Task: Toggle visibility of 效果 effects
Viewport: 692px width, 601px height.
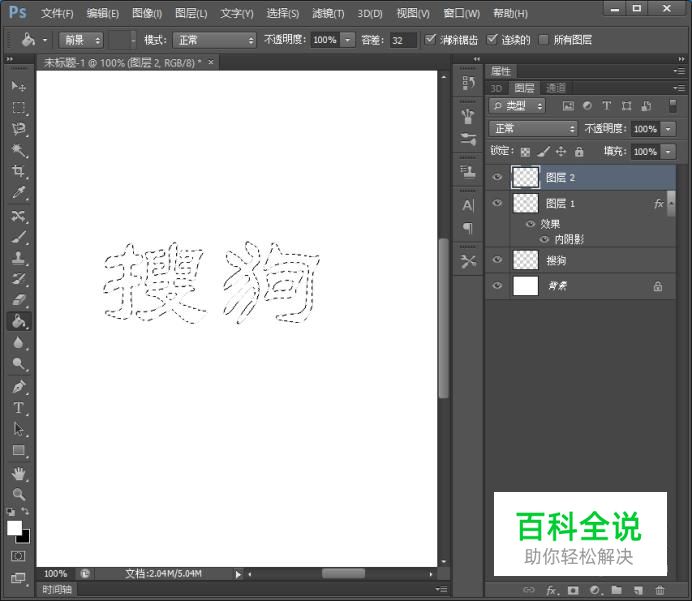Action: (x=530, y=224)
